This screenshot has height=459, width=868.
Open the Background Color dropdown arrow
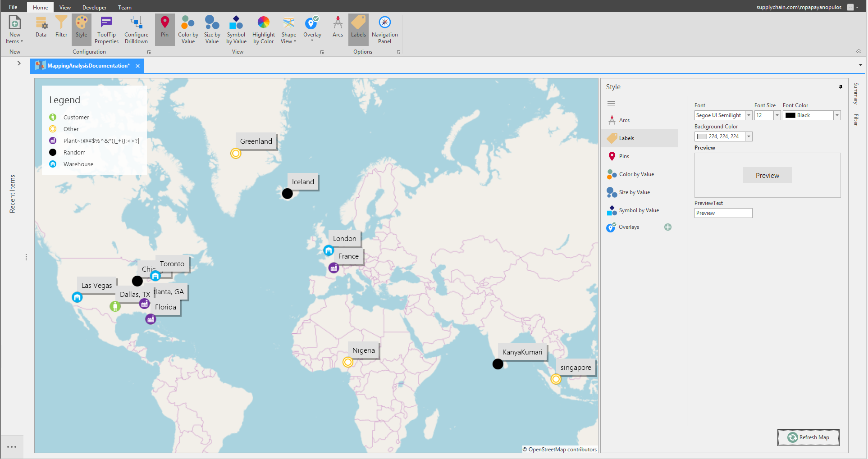coord(749,136)
